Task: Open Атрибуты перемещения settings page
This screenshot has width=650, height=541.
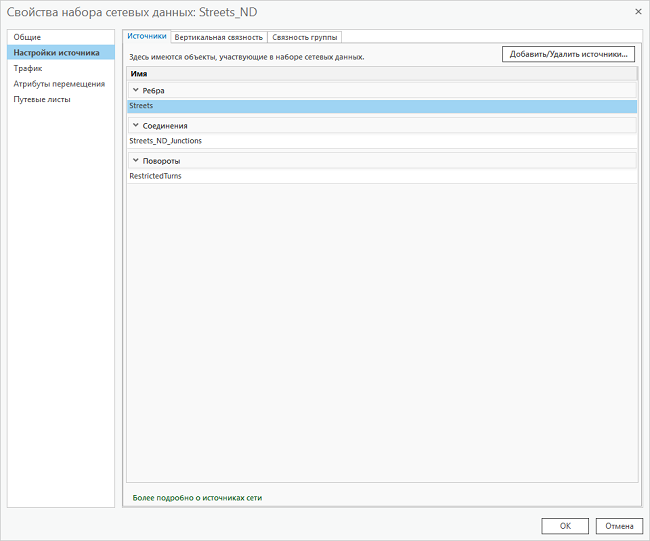Action: click(59, 84)
